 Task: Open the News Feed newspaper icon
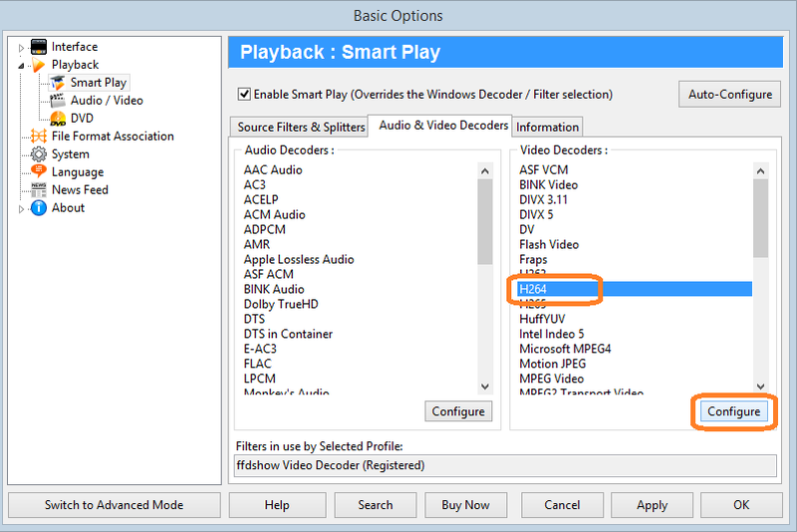click(39, 190)
